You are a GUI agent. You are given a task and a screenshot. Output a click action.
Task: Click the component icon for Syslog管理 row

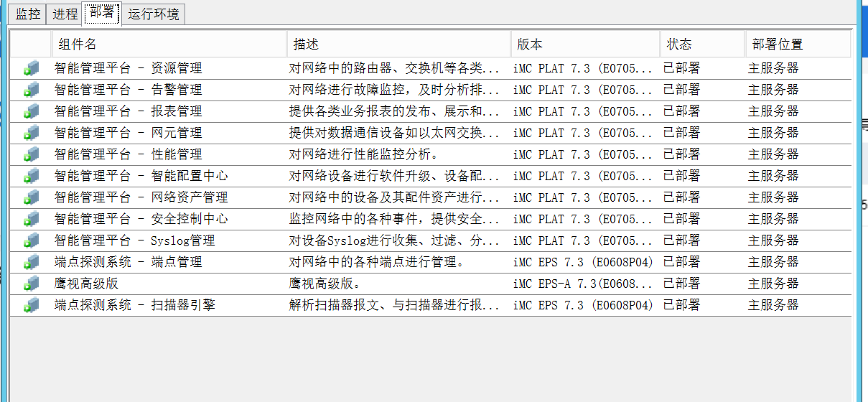[31, 240]
